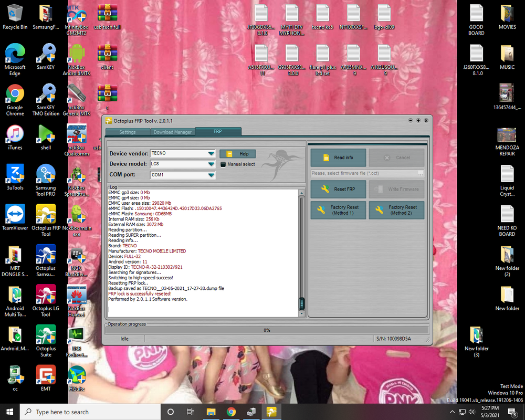Image resolution: width=525 pixels, height=420 pixels.
Task: Open the MOVIES folder icon
Action: coord(507,17)
